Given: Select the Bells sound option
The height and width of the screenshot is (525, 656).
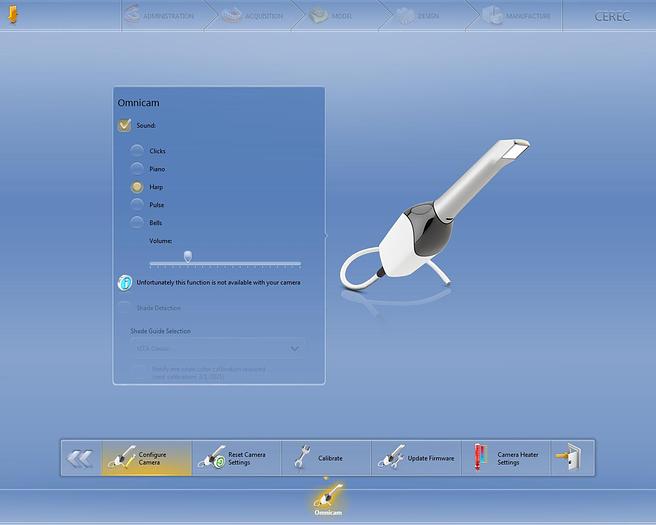Looking at the screenshot, I should tap(136, 223).
